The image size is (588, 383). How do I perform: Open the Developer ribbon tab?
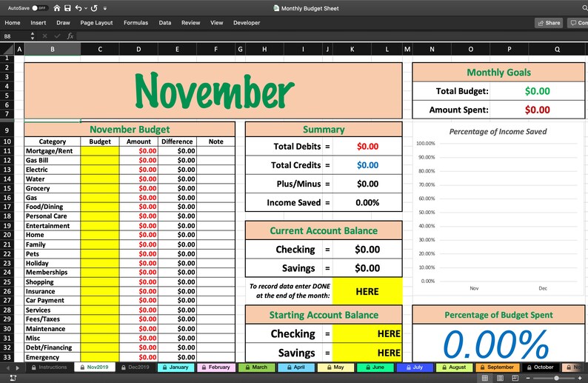(x=247, y=23)
